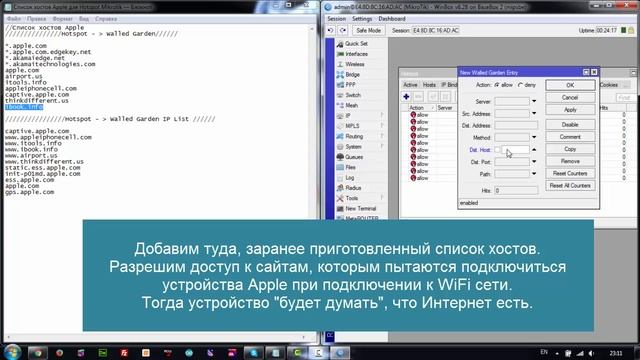Open the Session menu in WinBox
Viewport: 640px width, 360px height.
point(336,19)
